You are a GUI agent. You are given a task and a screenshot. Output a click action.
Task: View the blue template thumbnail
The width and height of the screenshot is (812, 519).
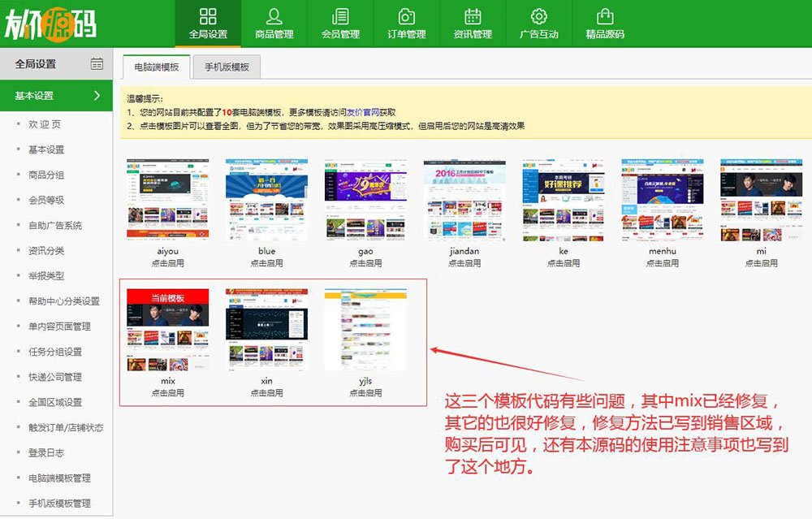[266, 200]
